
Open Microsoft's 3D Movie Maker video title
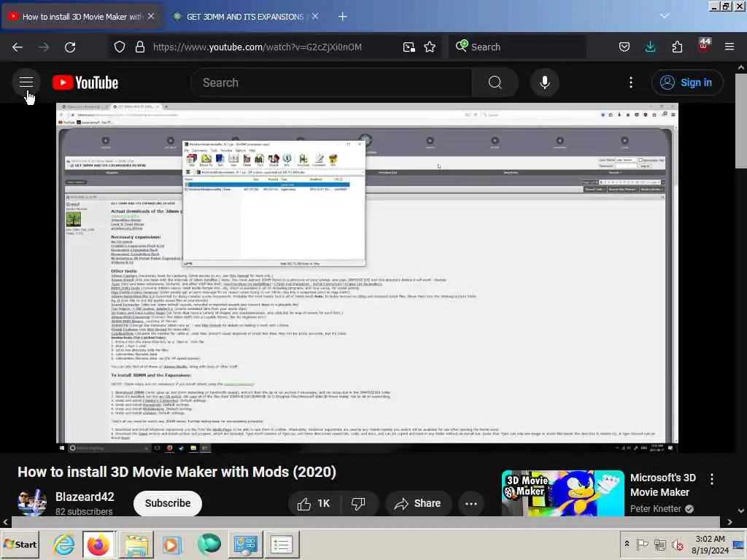point(663,485)
